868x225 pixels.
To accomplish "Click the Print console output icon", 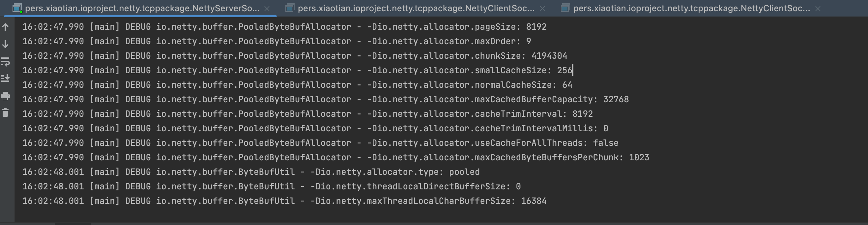I will 5,96.
